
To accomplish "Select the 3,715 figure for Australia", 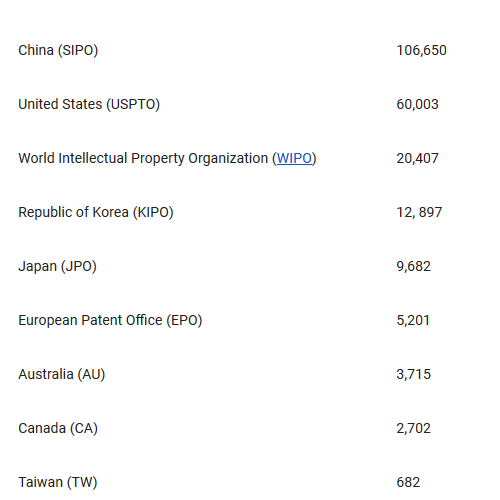I will pyautogui.click(x=413, y=374).
